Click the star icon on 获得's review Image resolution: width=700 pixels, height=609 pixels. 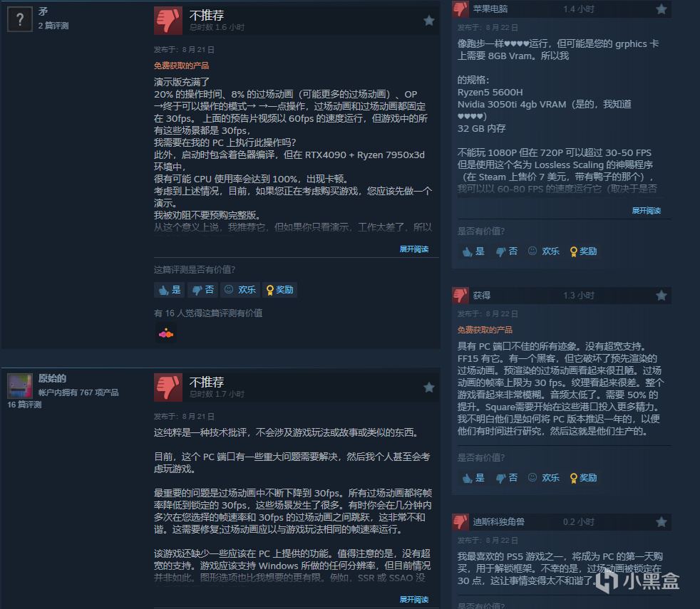[x=662, y=296]
